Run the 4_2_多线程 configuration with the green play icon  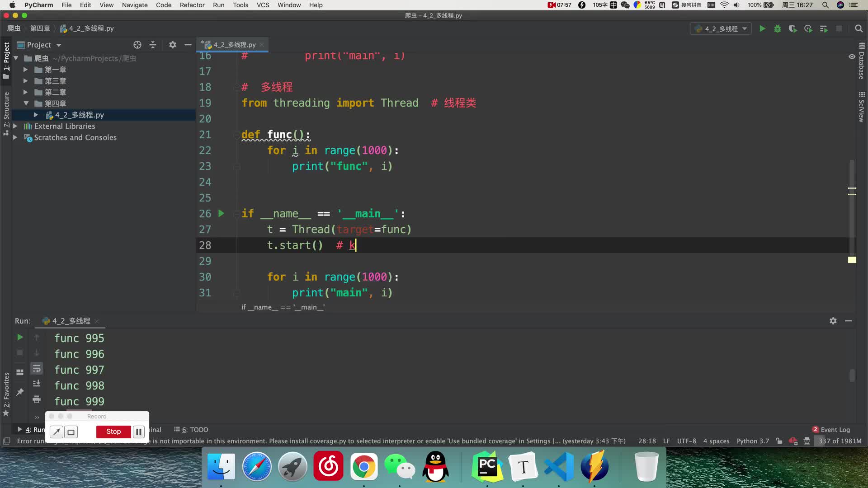tap(762, 28)
